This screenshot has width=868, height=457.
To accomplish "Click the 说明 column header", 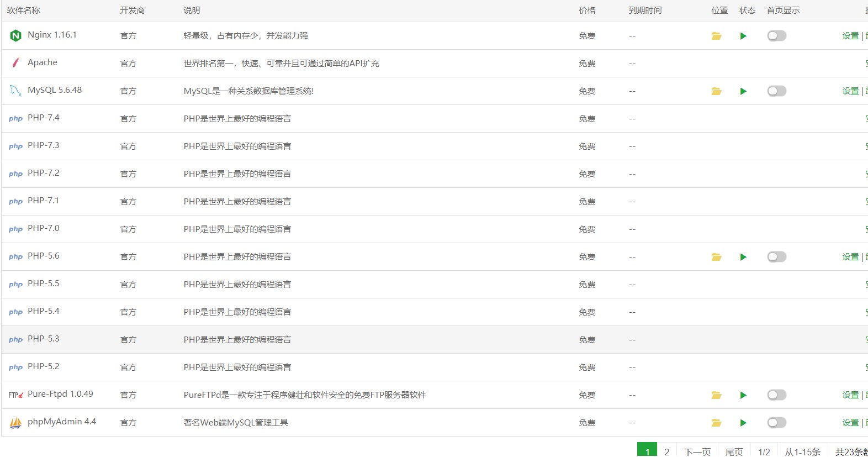I will 192,10.
